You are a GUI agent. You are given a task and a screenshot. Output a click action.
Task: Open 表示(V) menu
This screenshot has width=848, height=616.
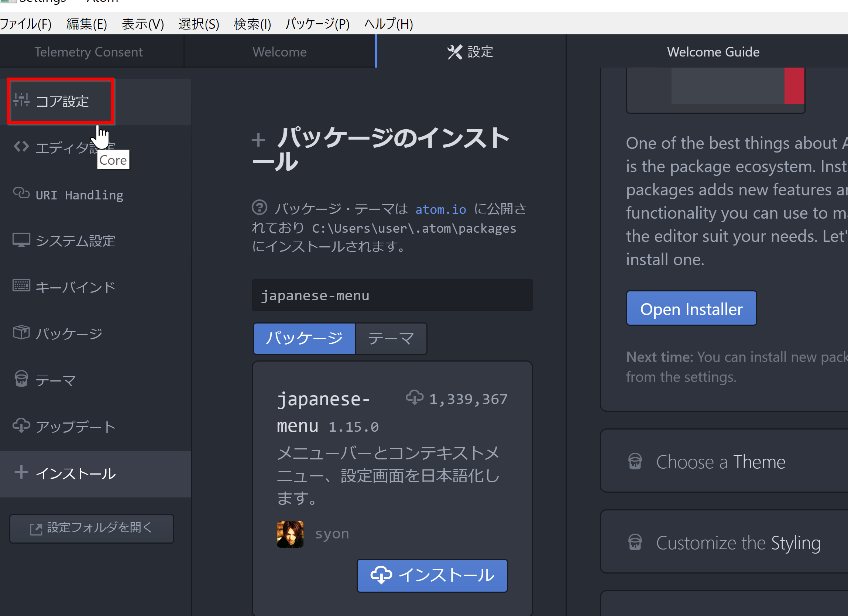(x=143, y=24)
